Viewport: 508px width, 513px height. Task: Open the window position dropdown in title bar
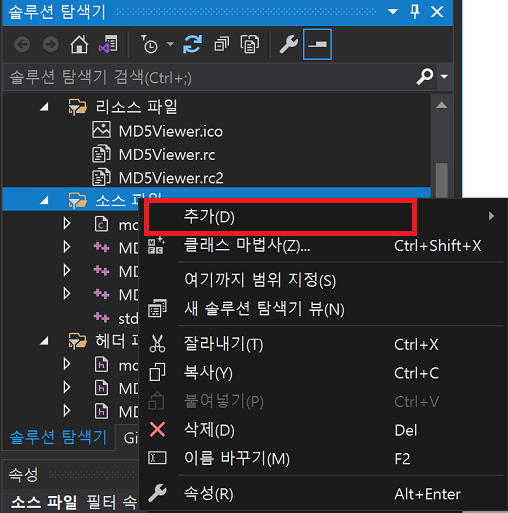393,12
